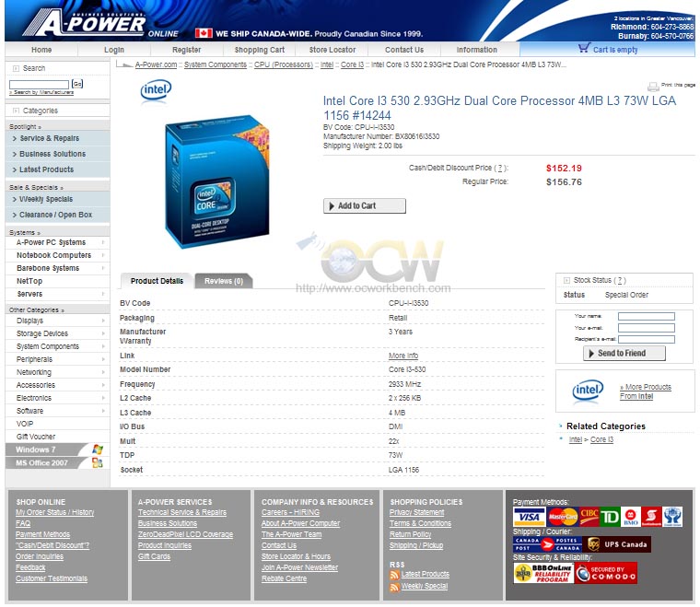
Task: Click the Visa payment icon
Action: (529, 517)
